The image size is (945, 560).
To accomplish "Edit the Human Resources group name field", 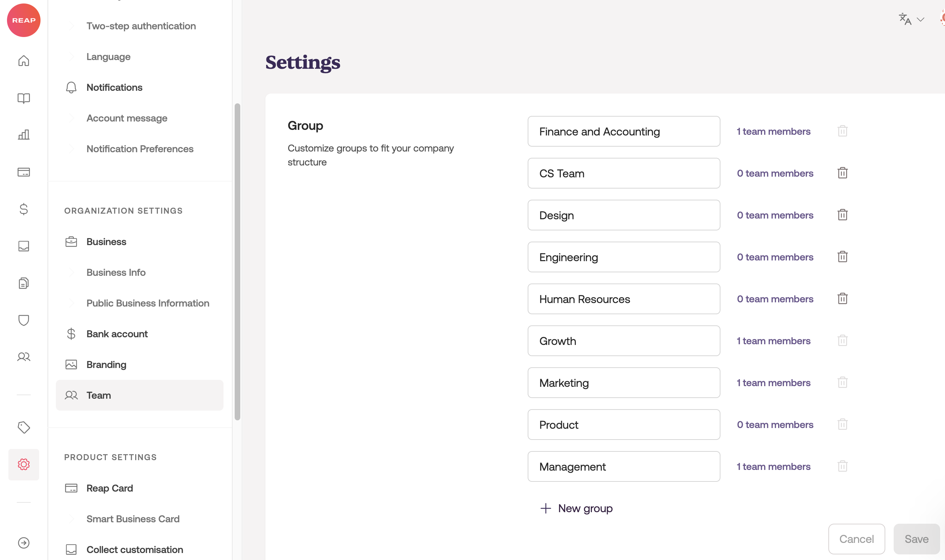I will [x=623, y=299].
